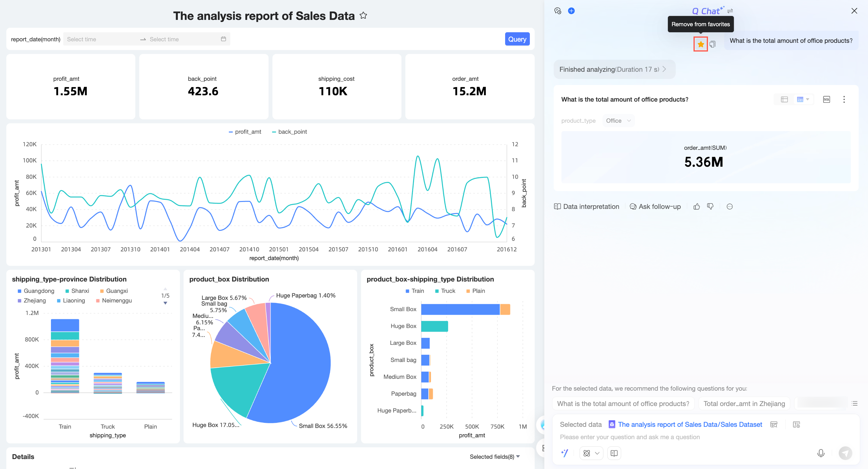The width and height of the screenshot is (868, 469).
Task: Click Ask follow-up
Action: 655,206
